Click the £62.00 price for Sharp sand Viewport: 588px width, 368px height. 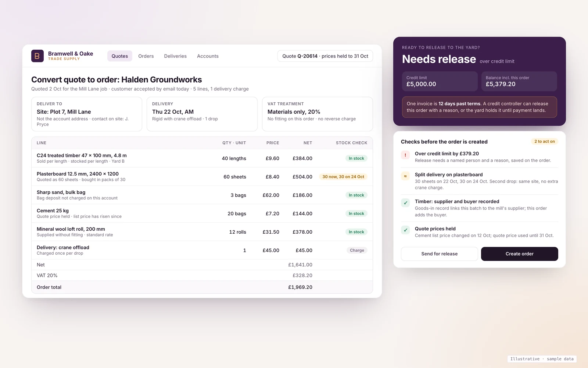pos(271,195)
